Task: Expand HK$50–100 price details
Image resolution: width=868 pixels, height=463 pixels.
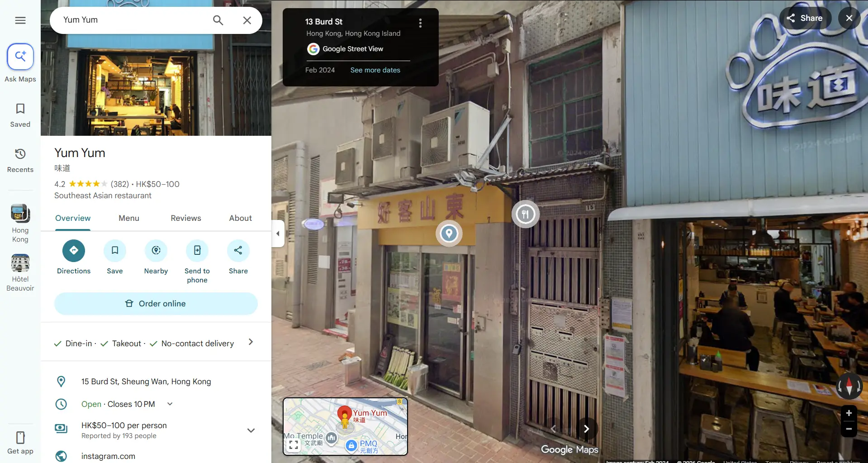Action: (x=251, y=430)
